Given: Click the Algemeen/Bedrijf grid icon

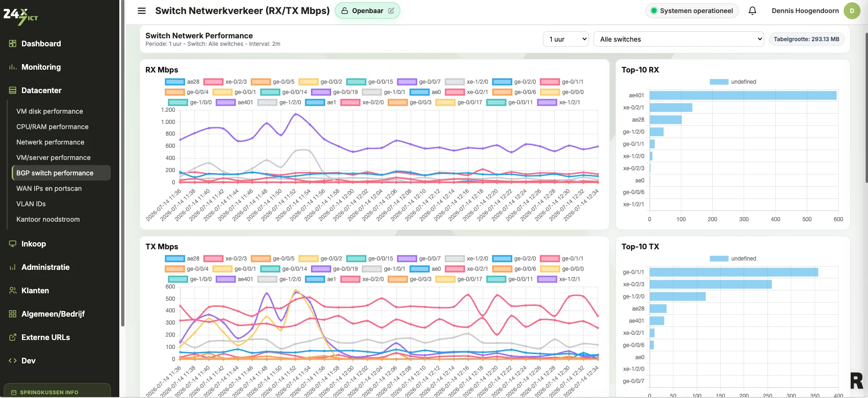Looking at the screenshot, I should coord(13,314).
